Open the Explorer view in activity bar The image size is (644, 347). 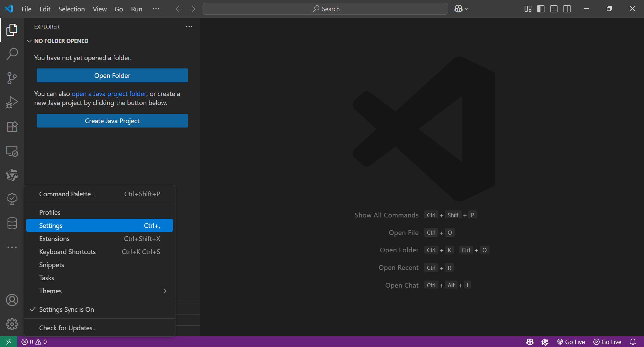(x=12, y=30)
